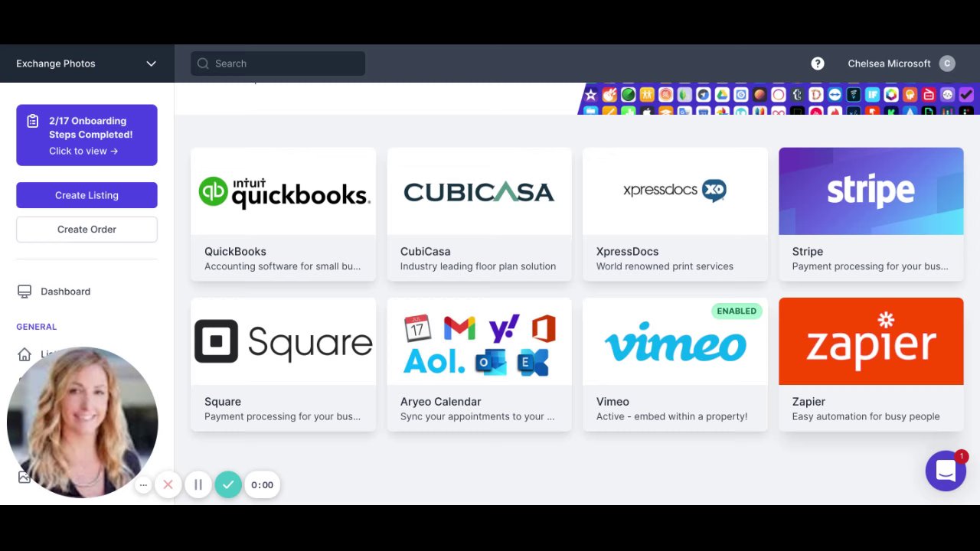
Task: Follow the Click to view link
Action: [83, 151]
